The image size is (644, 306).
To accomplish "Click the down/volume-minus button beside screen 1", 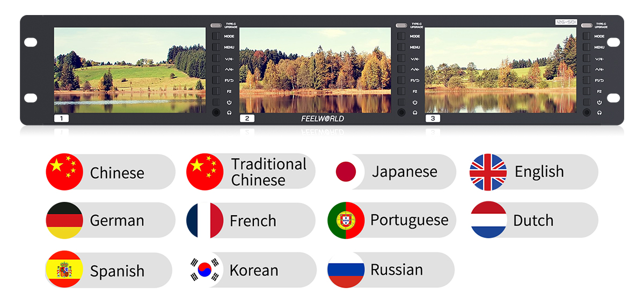I will click(216, 58).
